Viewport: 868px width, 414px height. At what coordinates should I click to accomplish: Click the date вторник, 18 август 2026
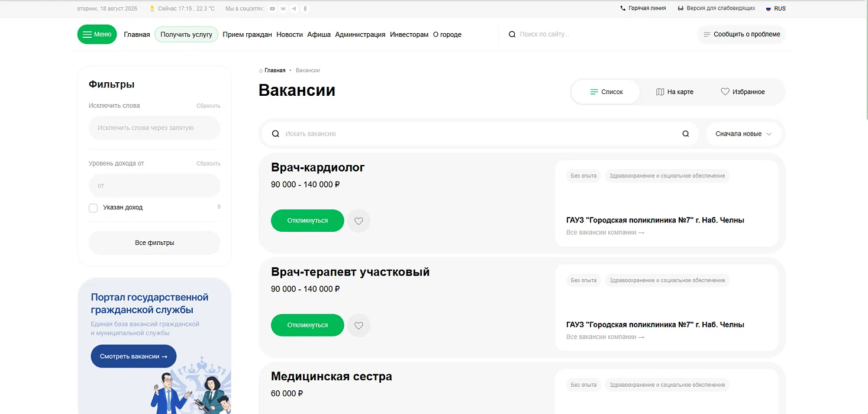(x=107, y=9)
